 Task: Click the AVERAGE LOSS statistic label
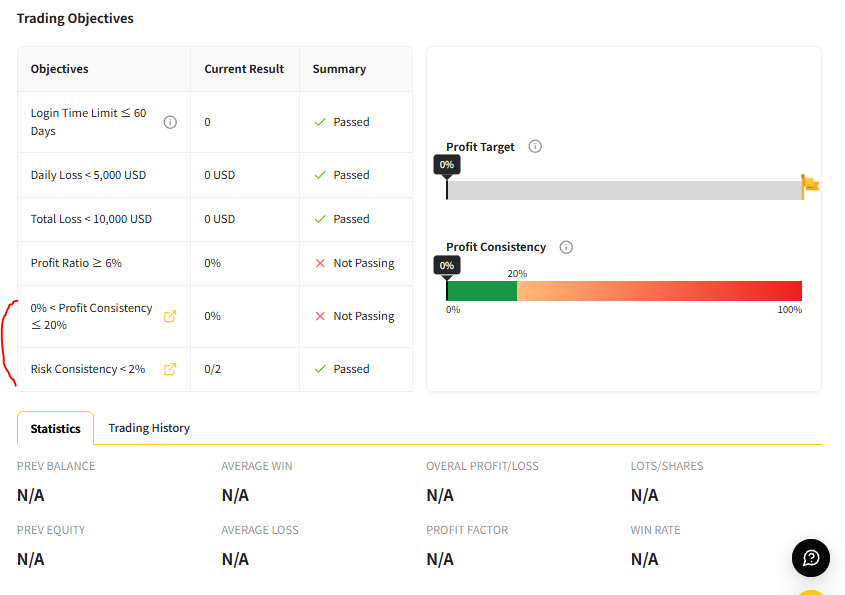[260, 530]
